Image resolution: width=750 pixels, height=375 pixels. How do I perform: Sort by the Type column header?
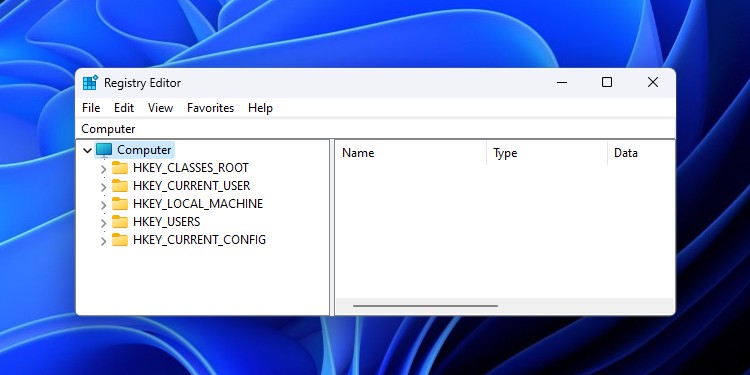547,153
